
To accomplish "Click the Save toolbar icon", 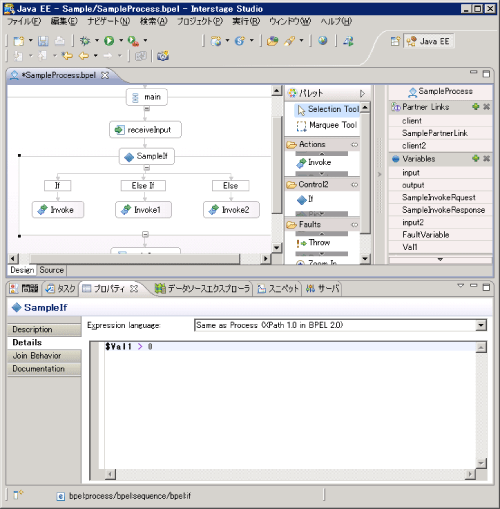I will point(43,41).
